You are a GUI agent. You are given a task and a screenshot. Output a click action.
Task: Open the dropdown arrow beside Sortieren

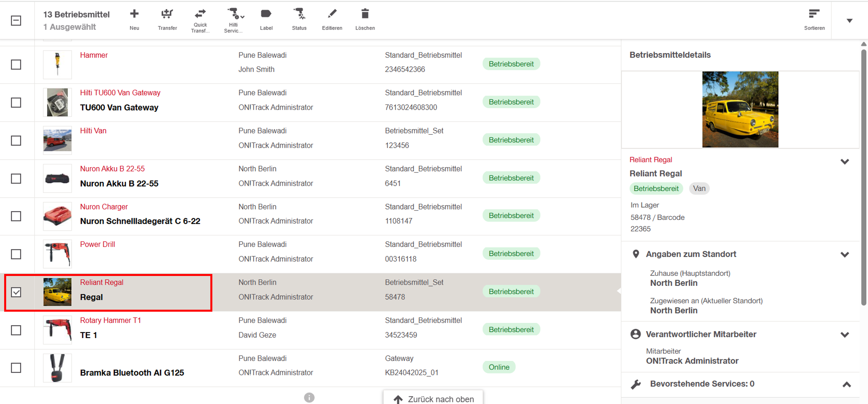(x=850, y=21)
